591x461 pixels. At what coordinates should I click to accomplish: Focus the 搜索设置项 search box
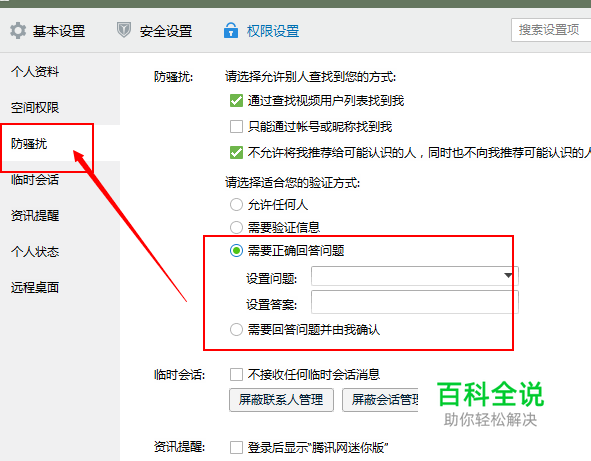click(x=551, y=30)
